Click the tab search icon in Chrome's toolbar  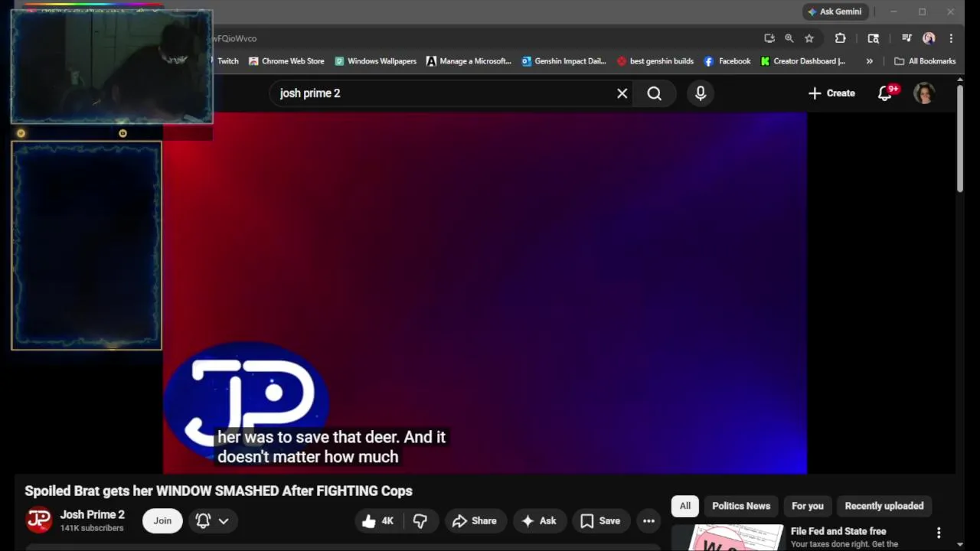click(x=874, y=38)
